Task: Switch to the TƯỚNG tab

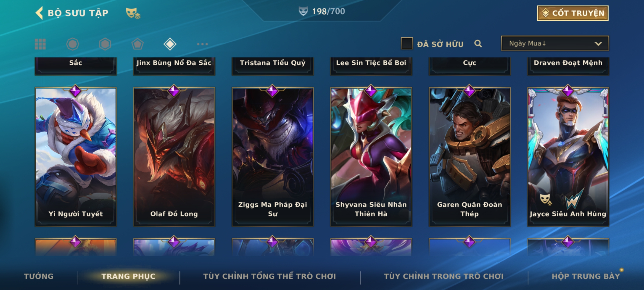Action: point(39,276)
